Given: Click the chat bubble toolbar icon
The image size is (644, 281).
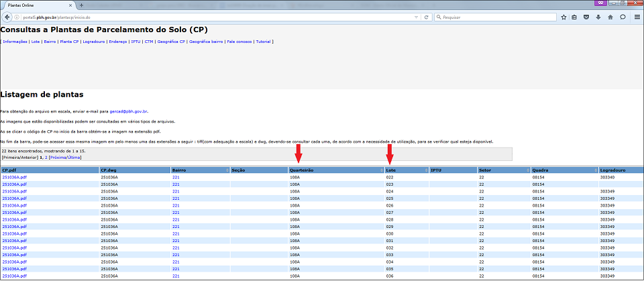Looking at the screenshot, I should tap(623, 17).
